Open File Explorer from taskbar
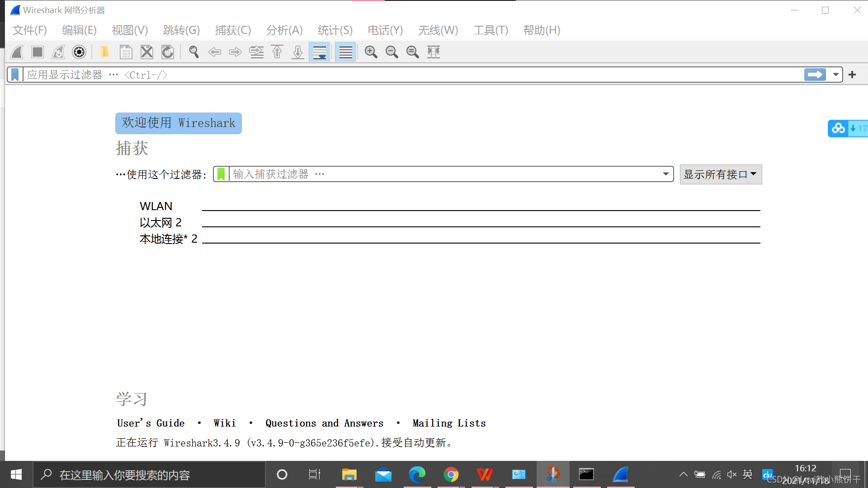This screenshot has width=868, height=488. coord(349,474)
